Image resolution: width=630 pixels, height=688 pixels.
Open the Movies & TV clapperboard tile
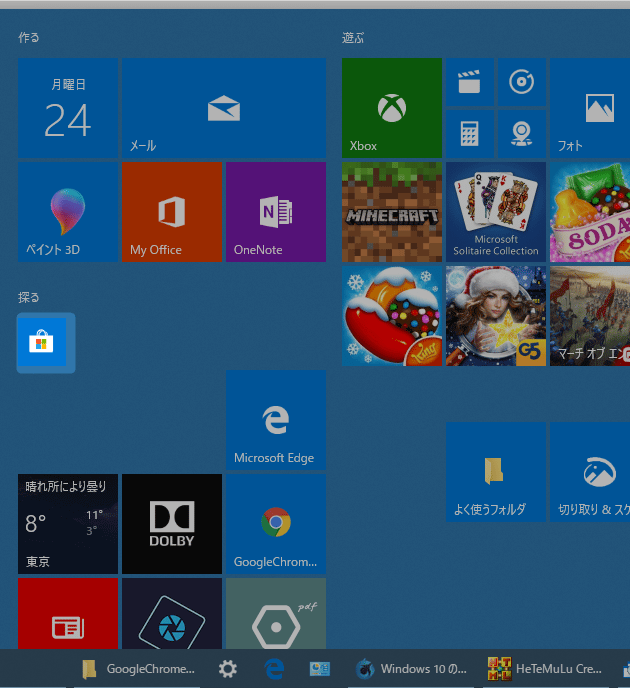pyautogui.click(x=470, y=82)
